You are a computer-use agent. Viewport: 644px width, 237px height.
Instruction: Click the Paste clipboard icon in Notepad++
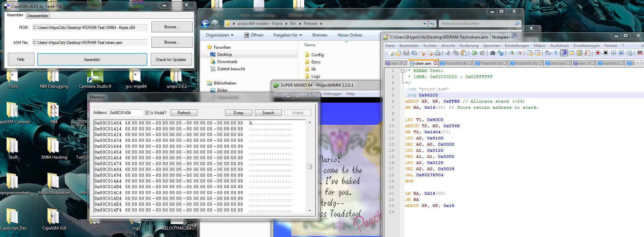click(464, 53)
